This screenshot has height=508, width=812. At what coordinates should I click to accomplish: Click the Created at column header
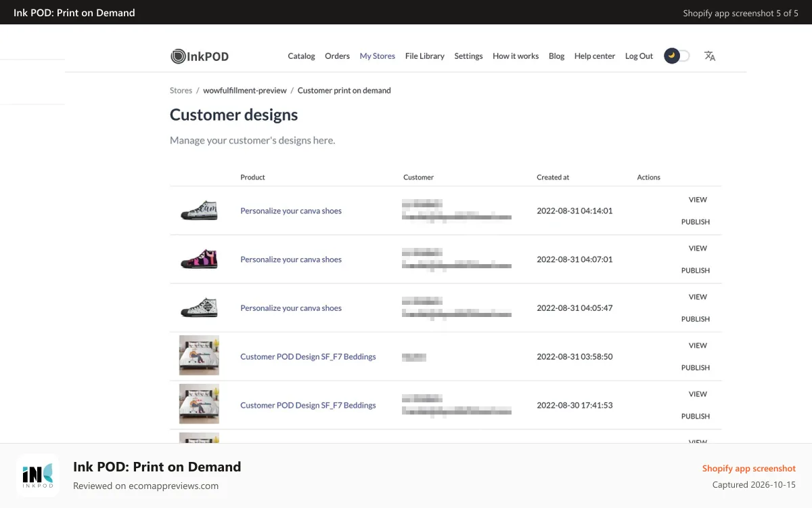click(553, 177)
